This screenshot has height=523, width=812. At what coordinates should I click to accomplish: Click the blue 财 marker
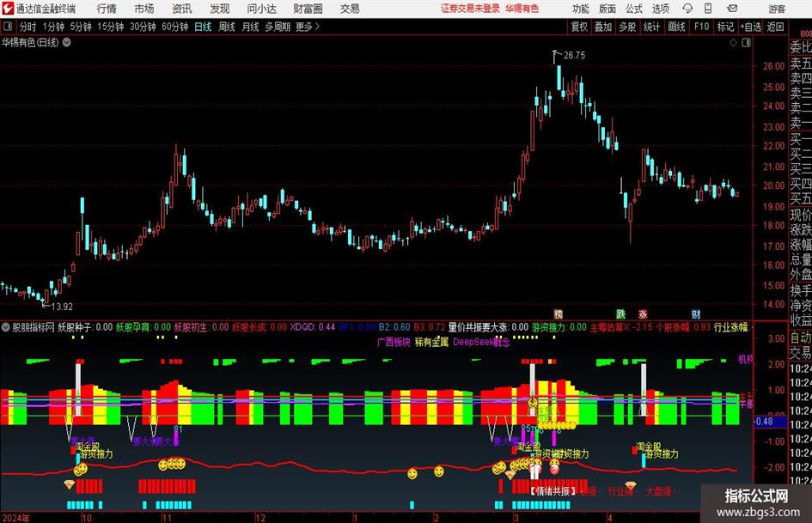[x=696, y=314]
